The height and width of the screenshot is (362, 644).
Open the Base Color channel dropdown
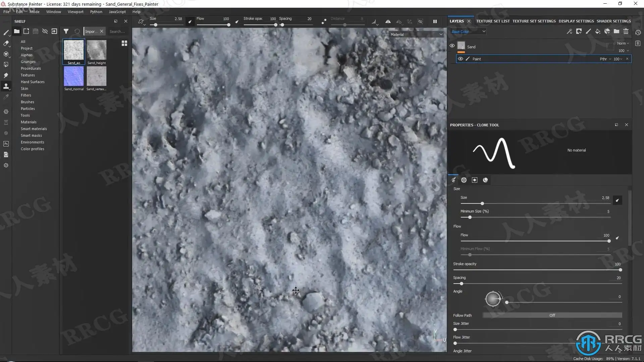point(468,32)
